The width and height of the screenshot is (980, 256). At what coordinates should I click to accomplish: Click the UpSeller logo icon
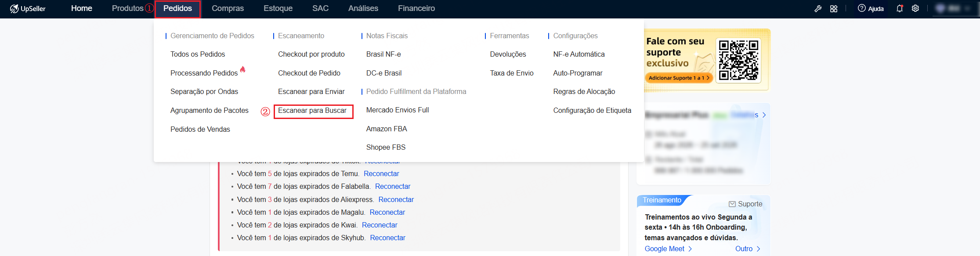click(x=14, y=8)
